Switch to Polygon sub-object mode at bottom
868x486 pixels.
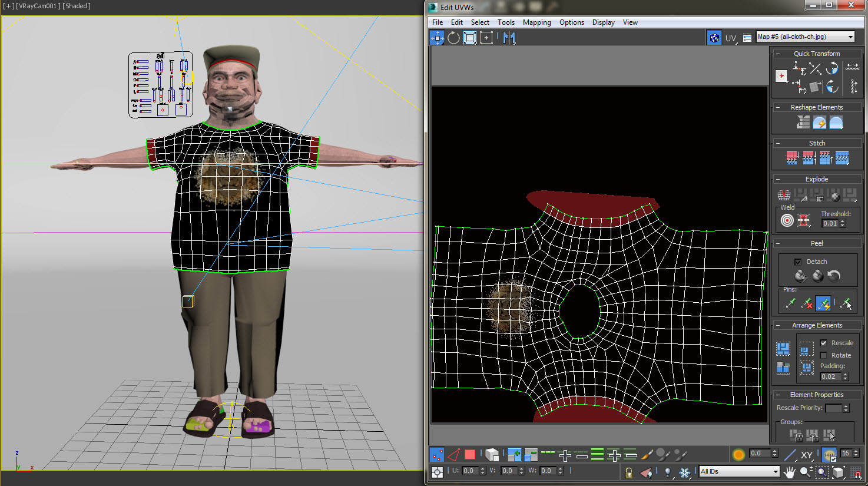coord(469,454)
